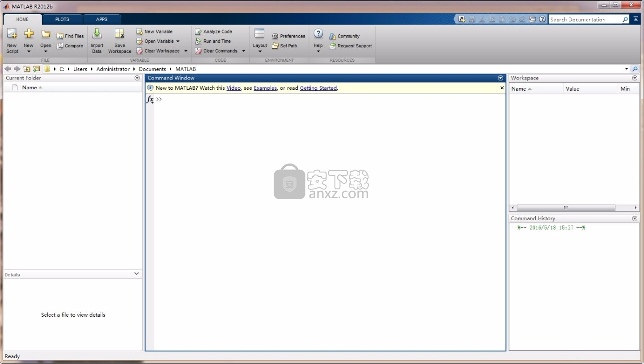Open the Examples link
The image size is (644, 364).
coord(265,88)
